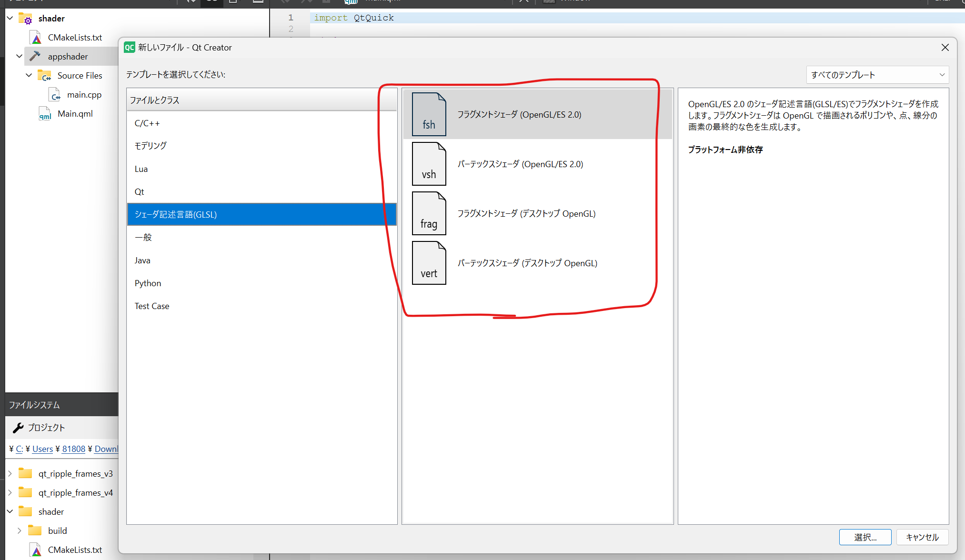This screenshot has width=965, height=560.
Task: Click the ファイルシステム panel header
Action: pos(62,405)
